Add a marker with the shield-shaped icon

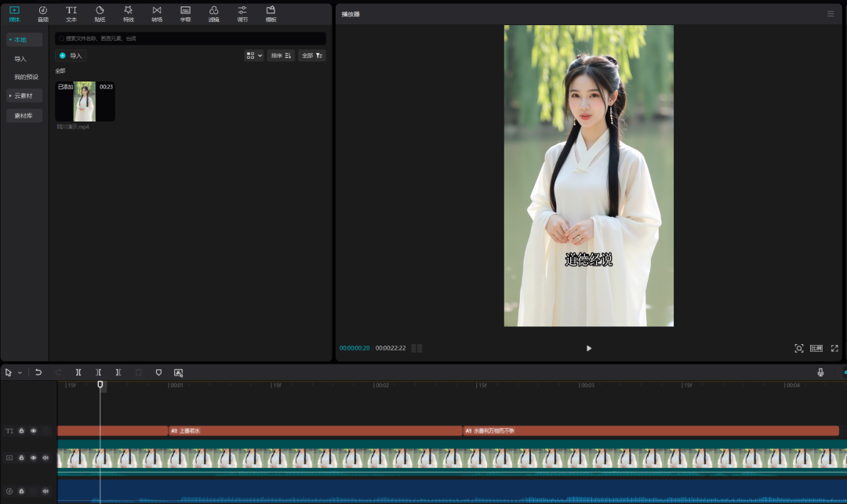click(x=158, y=372)
